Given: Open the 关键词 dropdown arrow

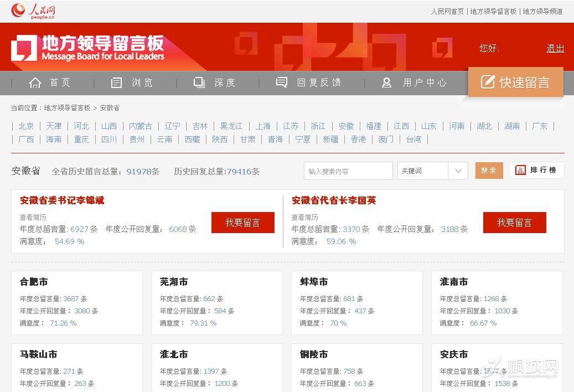Looking at the screenshot, I should (x=458, y=171).
